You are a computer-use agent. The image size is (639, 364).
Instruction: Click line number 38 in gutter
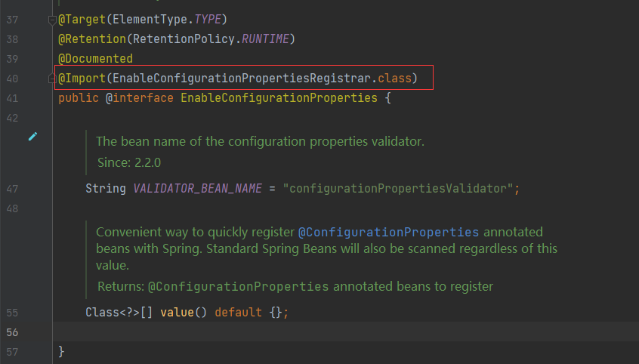pyautogui.click(x=12, y=39)
